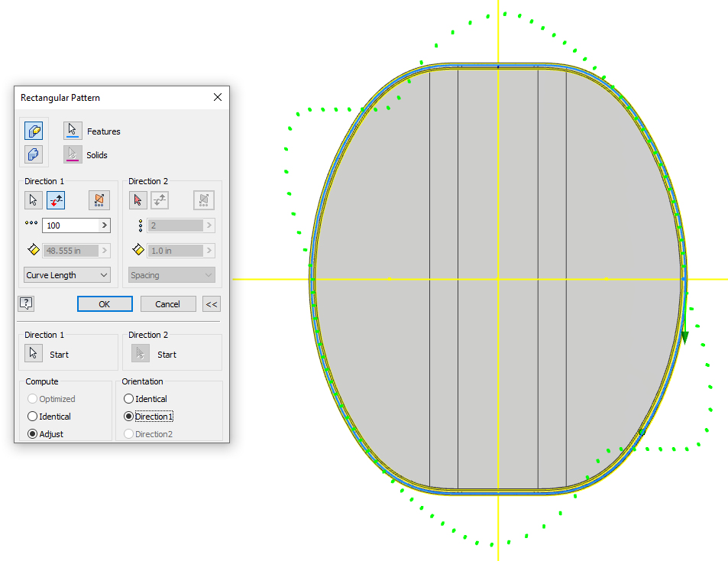This screenshot has width=728, height=561.
Task: Click the Direction 1 count input field
Action: click(71, 225)
